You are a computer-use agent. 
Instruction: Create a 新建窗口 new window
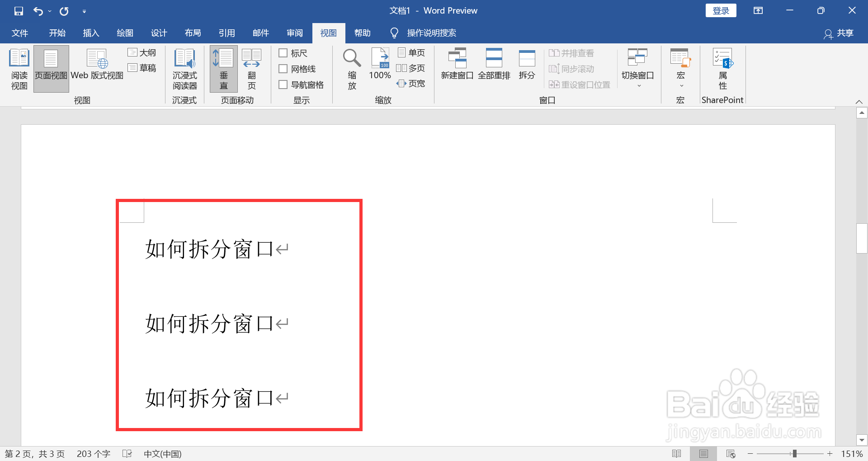[x=457, y=64]
